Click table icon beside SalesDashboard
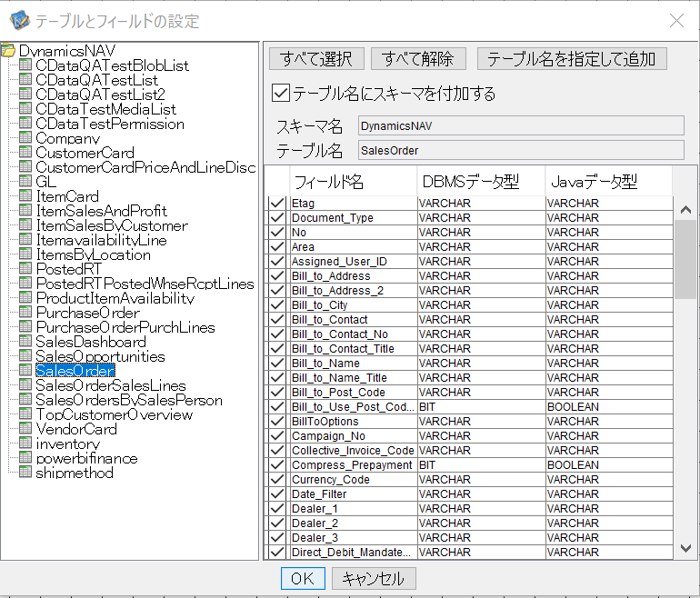This screenshot has height=598, width=700. pos(25,341)
